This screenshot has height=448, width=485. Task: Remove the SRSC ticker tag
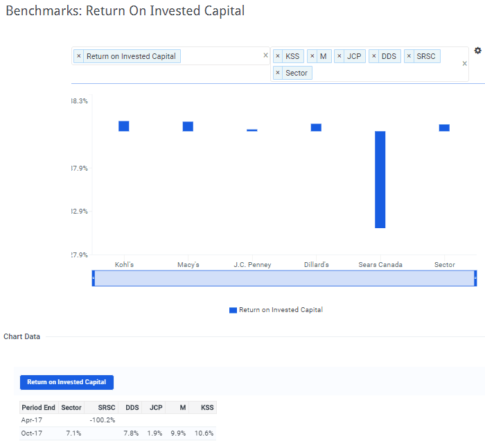[409, 56]
